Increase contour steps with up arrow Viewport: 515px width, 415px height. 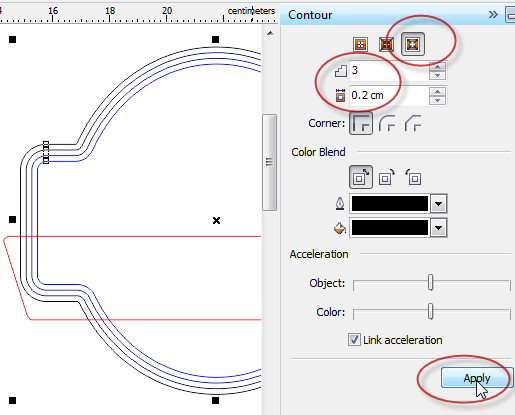[x=437, y=66]
